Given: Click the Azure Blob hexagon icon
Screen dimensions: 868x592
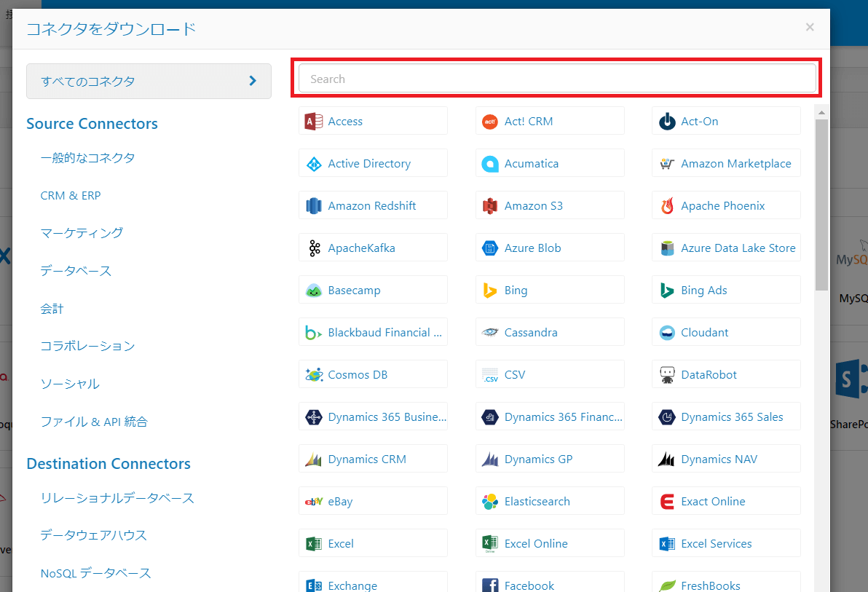Looking at the screenshot, I should coord(490,248).
